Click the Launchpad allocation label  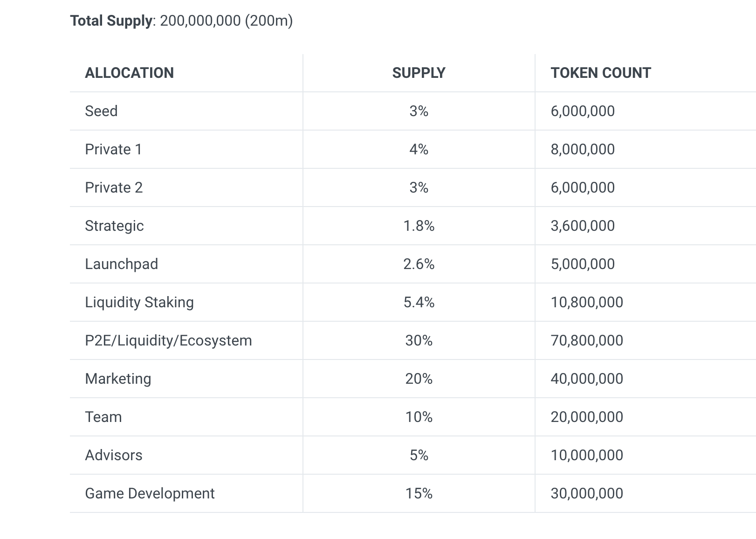(121, 264)
